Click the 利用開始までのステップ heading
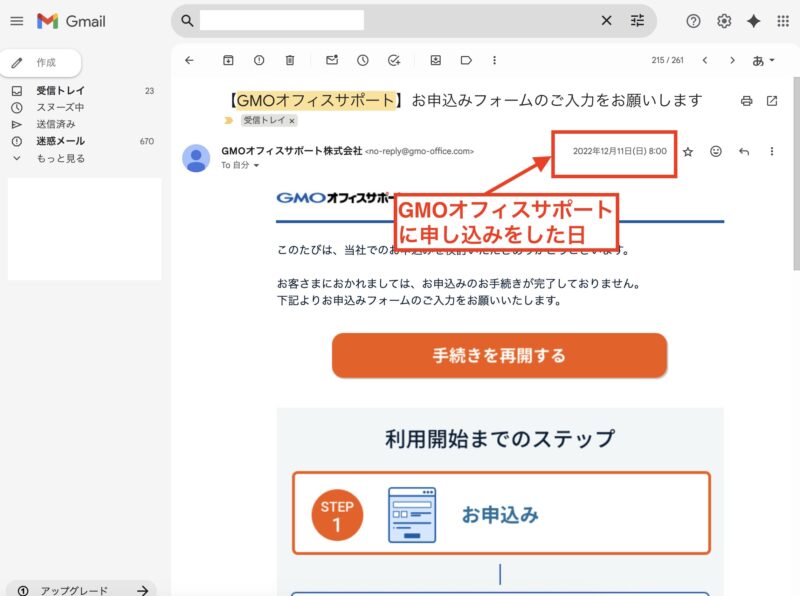800x596 pixels. 500,439
